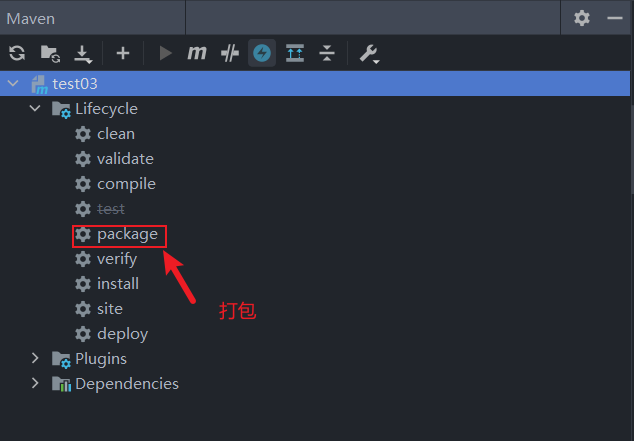Image resolution: width=634 pixels, height=441 pixels.
Task: Click gear icon beside deploy
Action: pyautogui.click(x=83, y=334)
